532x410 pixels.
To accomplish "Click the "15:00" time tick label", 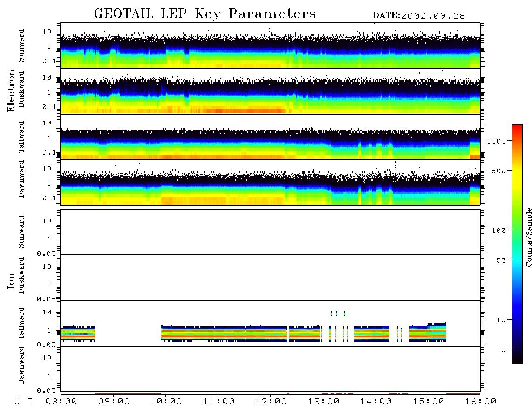I will (429, 402).
